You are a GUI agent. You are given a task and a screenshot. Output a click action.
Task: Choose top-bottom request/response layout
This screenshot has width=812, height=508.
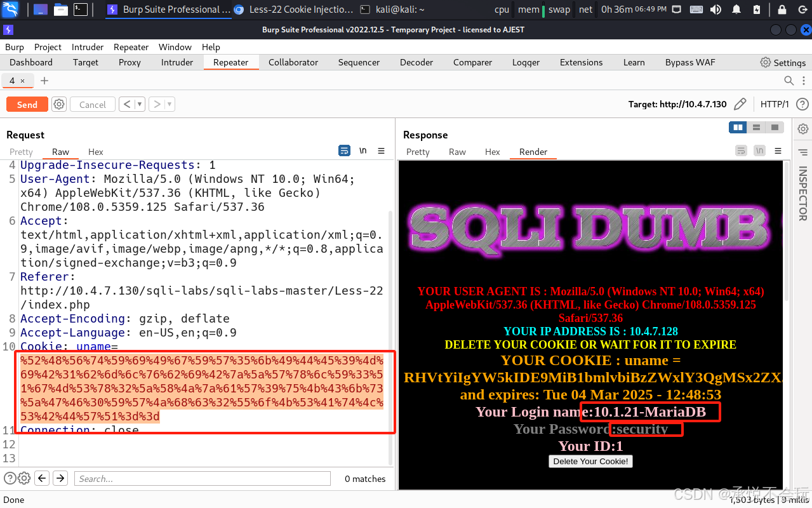[x=756, y=128]
